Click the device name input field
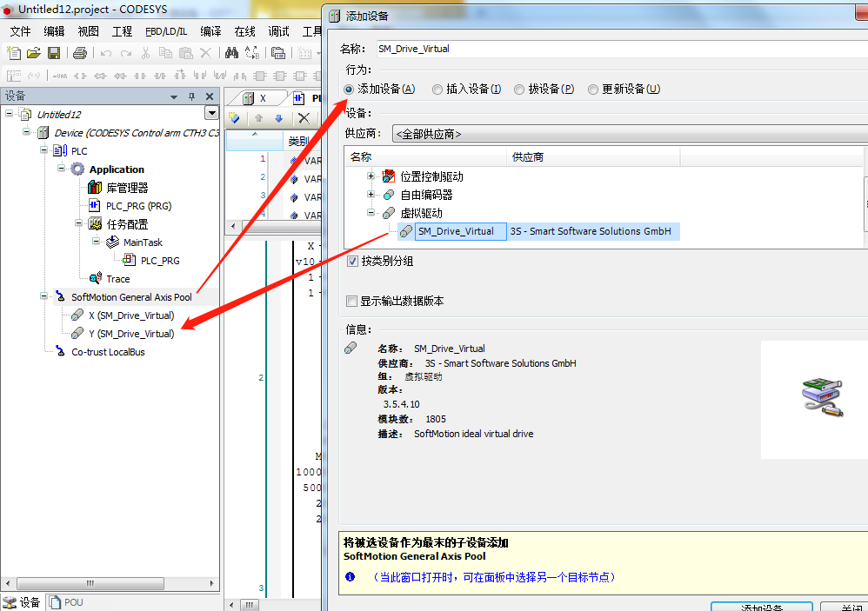This screenshot has width=868, height=611. click(x=622, y=49)
